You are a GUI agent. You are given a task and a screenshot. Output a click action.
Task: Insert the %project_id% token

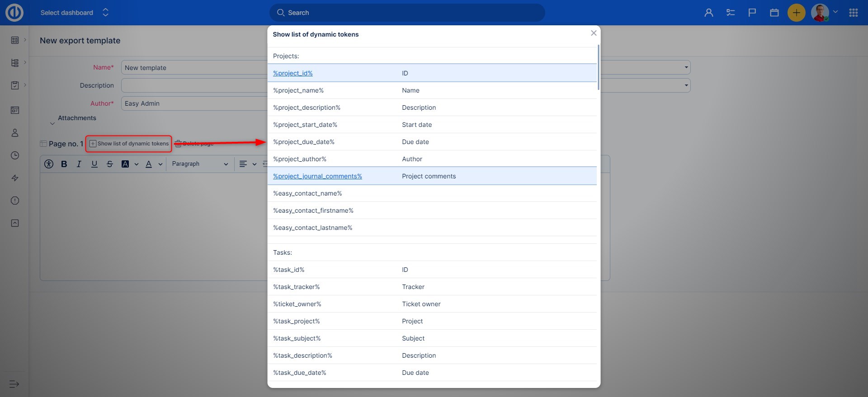(x=292, y=73)
